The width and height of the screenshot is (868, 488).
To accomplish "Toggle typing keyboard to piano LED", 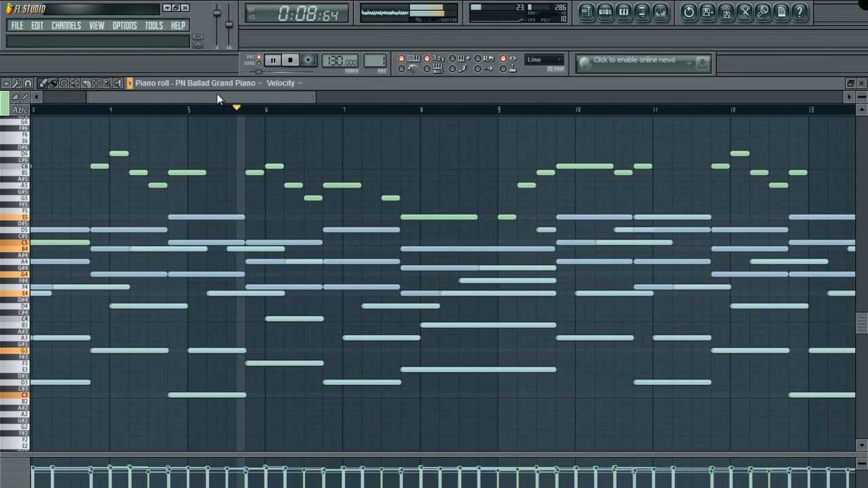I will tap(401, 58).
